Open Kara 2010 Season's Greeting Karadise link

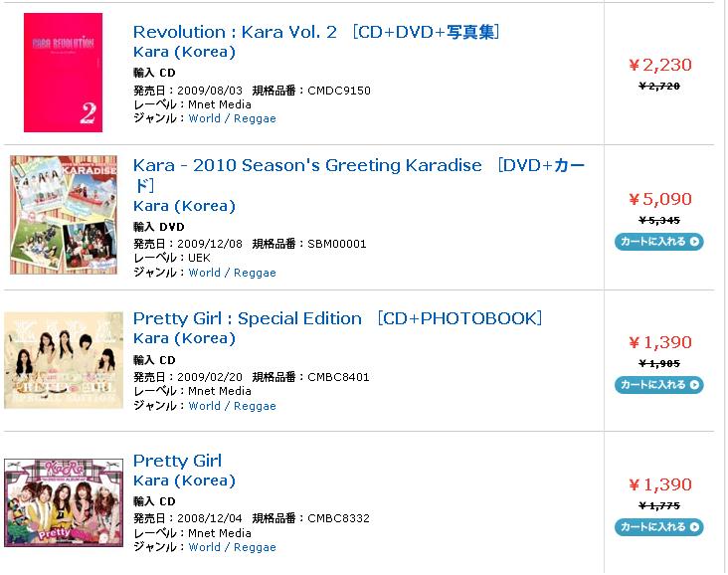[x=359, y=175]
